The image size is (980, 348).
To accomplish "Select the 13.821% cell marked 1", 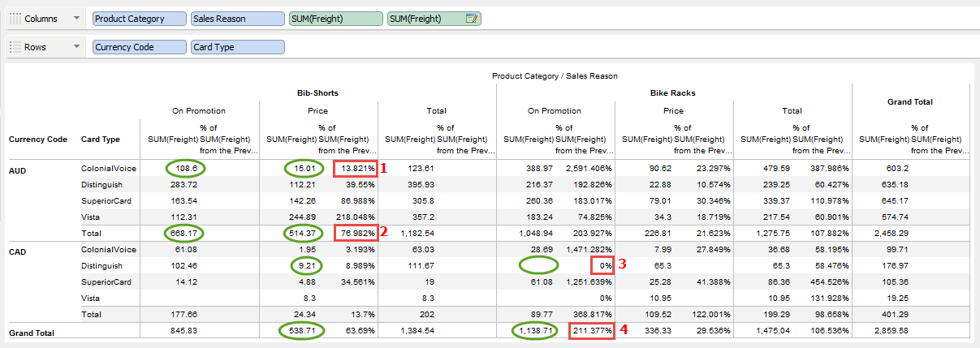I will (353, 169).
